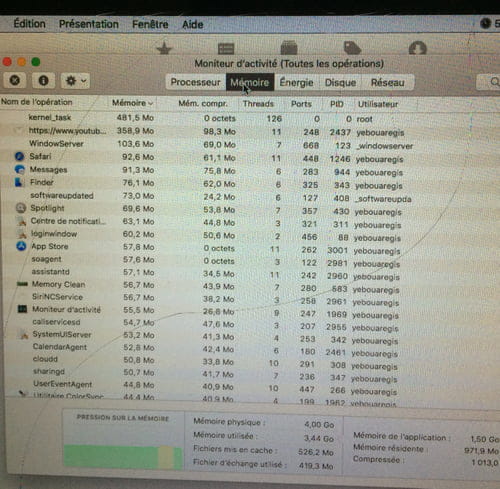Click the search magnifier field
The width and height of the screenshot is (500, 489).
pyautogui.click(x=488, y=82)
